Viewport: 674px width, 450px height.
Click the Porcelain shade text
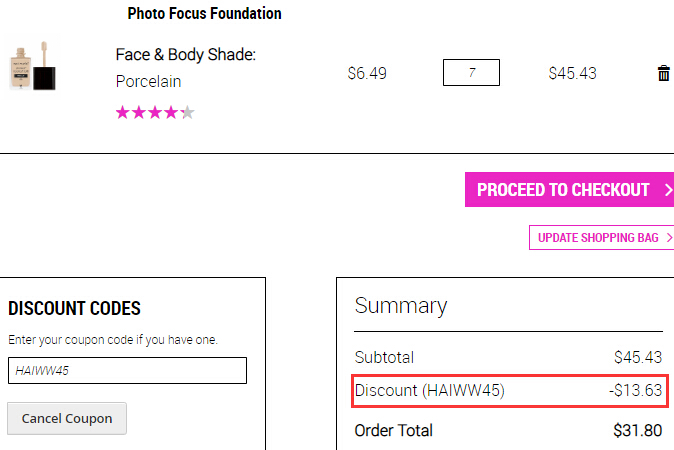point(149,81)
